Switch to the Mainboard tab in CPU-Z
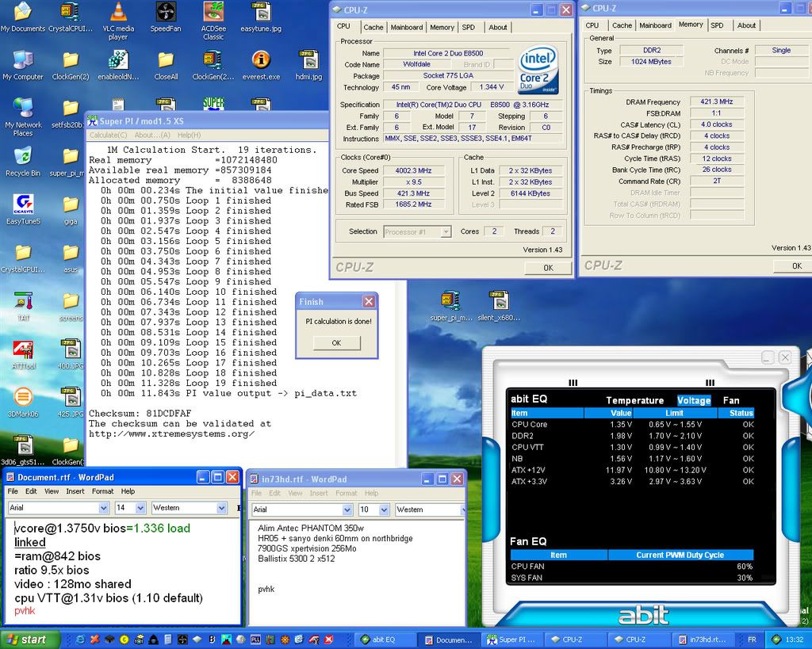 point(407,27)
